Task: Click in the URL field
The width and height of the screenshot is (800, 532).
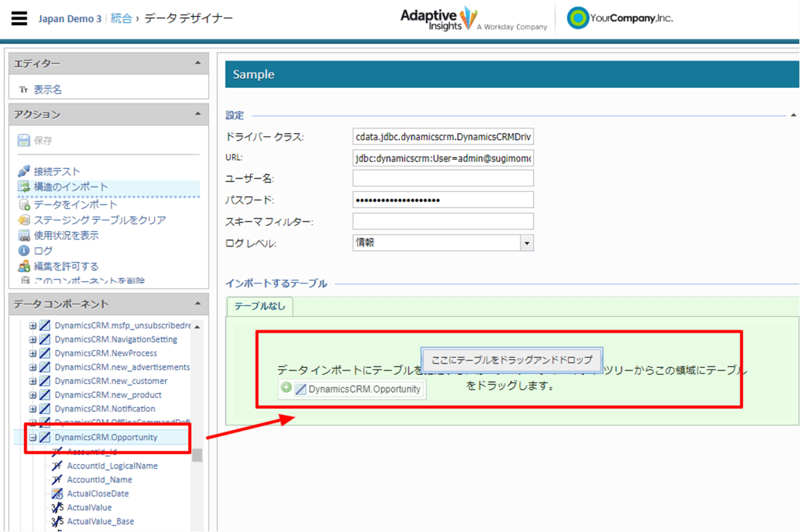Action: tap(443, 158)
